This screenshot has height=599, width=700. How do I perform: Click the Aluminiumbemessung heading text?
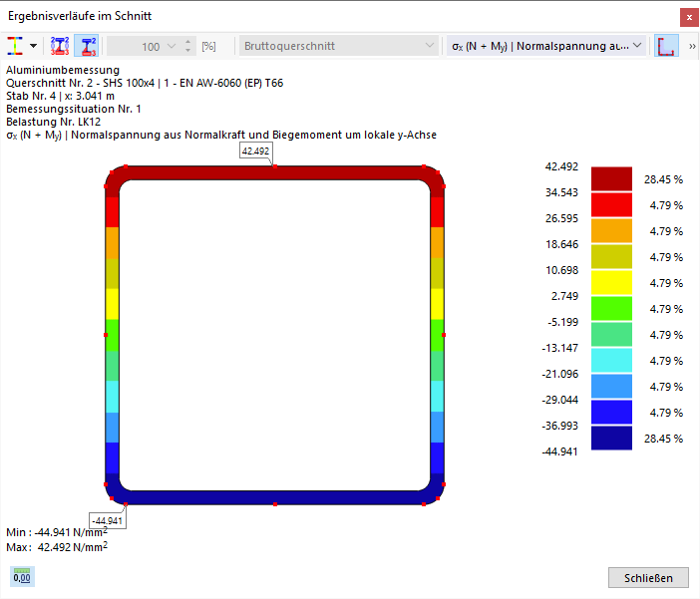(x=63, y=70)
